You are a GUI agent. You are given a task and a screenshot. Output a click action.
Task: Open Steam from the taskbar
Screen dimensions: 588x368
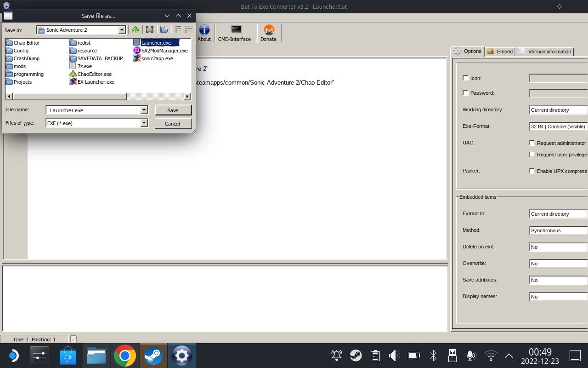[153, 355]
